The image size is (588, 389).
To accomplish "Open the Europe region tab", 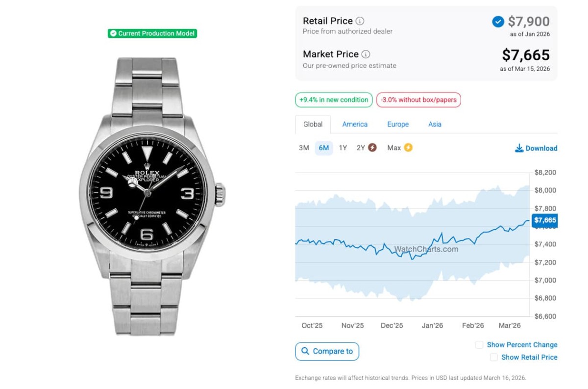I will 398,125.
